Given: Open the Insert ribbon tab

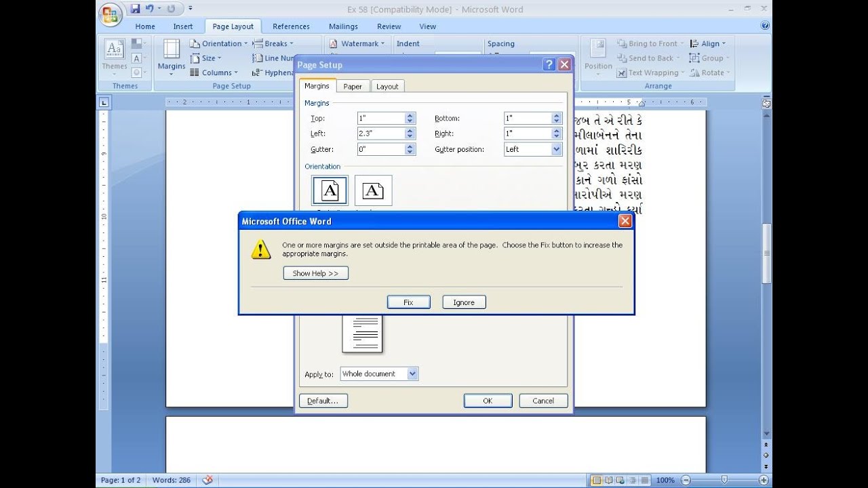Looking at the screenshot, I should click(x=183, y=26).
